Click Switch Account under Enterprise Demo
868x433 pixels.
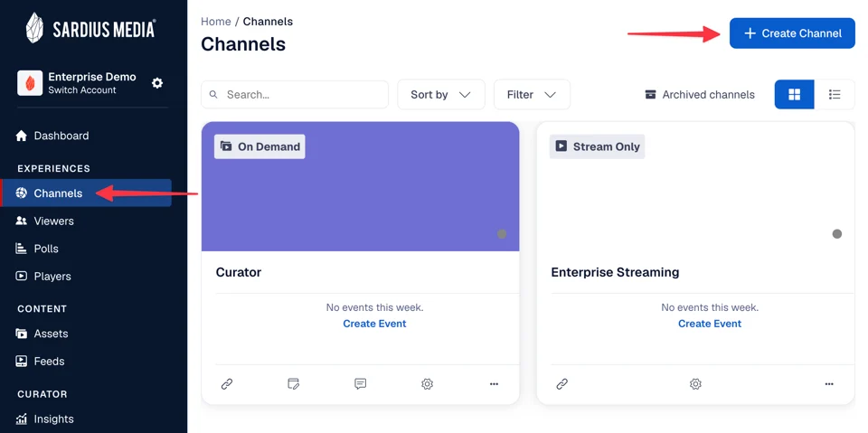pos(82,90)
